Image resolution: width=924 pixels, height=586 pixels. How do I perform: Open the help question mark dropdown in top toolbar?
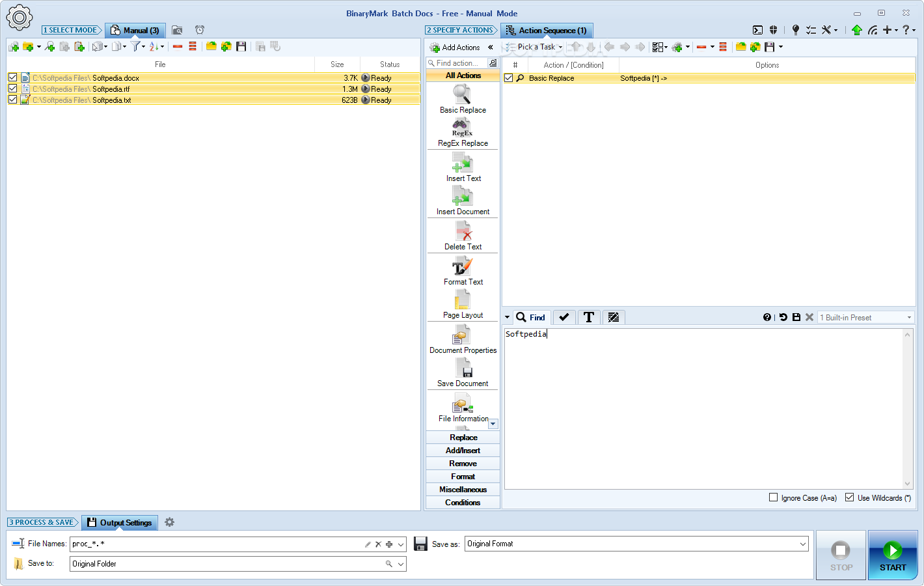pos(908,30)
